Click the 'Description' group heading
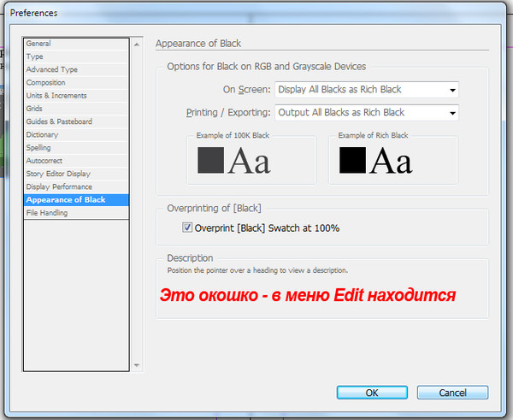513x420 pixels. click(190, 258)
